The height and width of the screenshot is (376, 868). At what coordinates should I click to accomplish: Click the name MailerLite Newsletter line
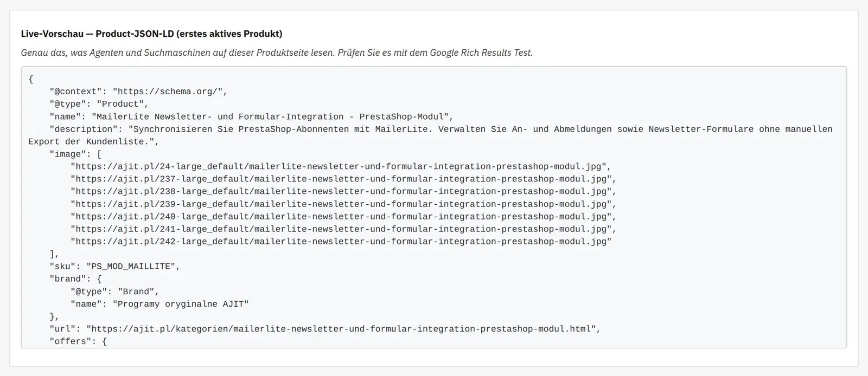point(251,116)
